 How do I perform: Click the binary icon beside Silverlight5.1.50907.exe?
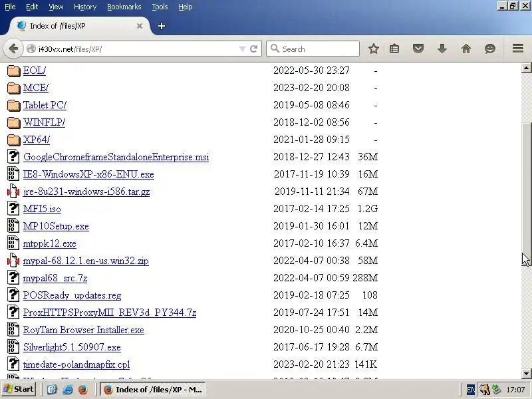13,346
